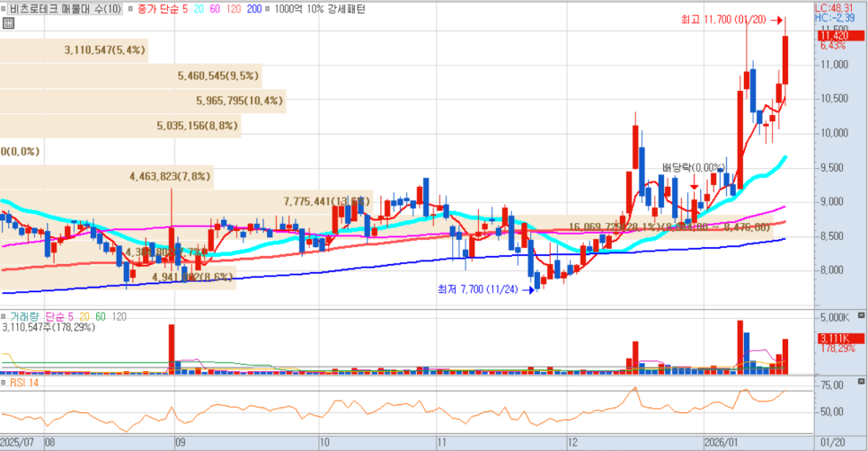This screenshot has height=451, width=868.
Task: Click the 2026/01 date axis label
Action: [x=722, y=443]
